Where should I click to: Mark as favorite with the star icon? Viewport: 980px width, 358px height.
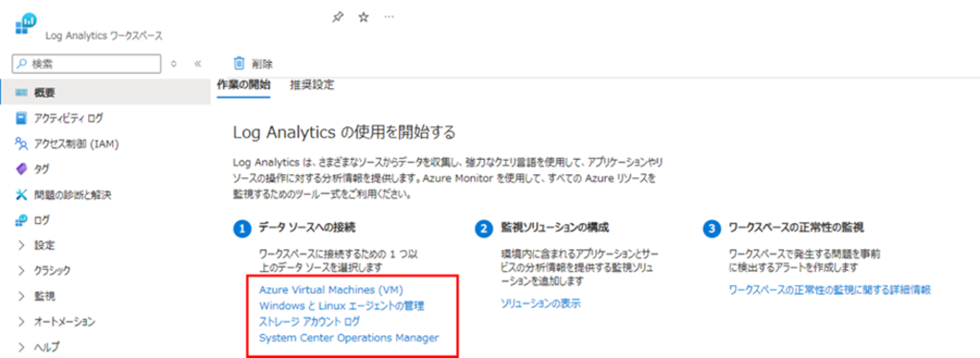point(363,17)
